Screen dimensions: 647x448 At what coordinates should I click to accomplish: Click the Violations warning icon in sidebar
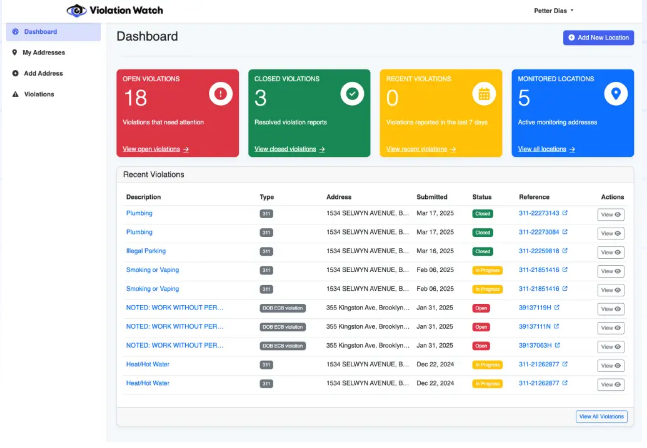click(x=15, y=94)
